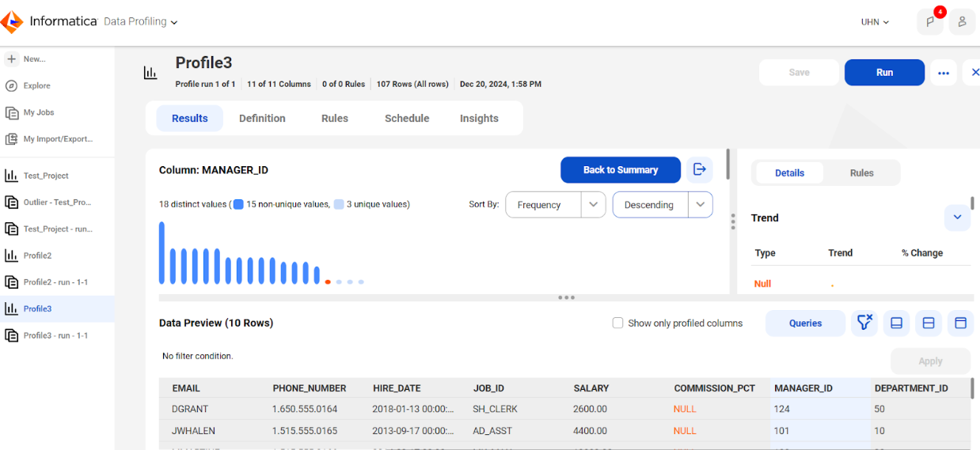Switch to the Definition tab
The width and height of the screenshot is (980, 450).
coord(262,119)
